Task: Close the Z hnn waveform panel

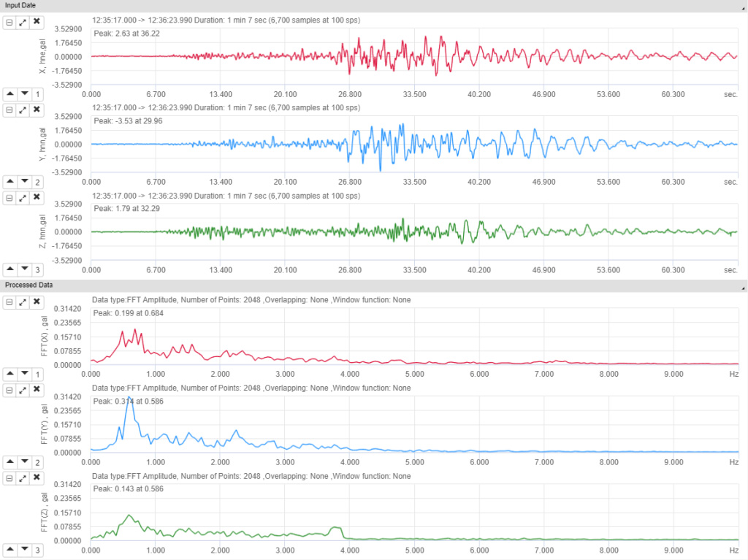Action: [36, 197]
